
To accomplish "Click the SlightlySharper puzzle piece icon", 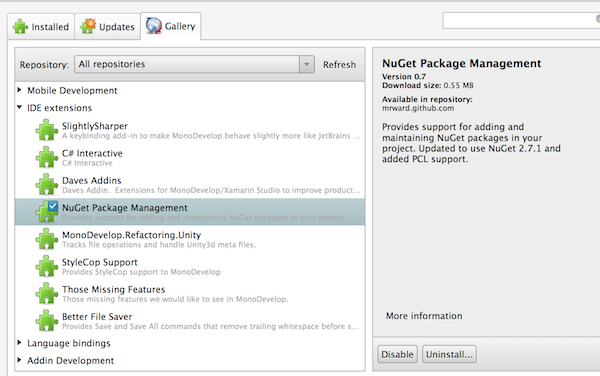I will 47,130.
